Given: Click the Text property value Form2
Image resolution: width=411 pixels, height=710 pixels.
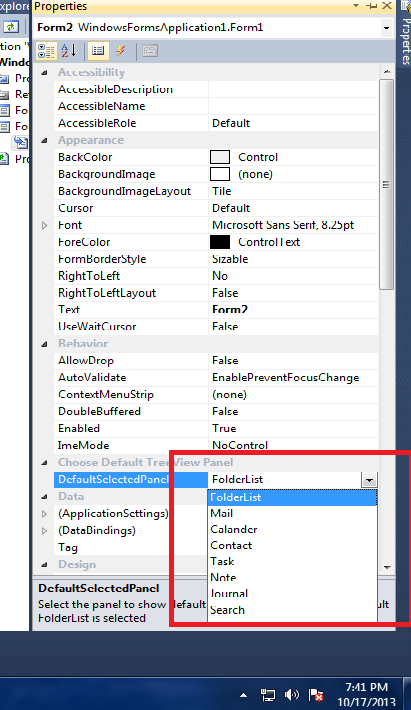Looking at the screenshot, I should click(x=230, y=310).
